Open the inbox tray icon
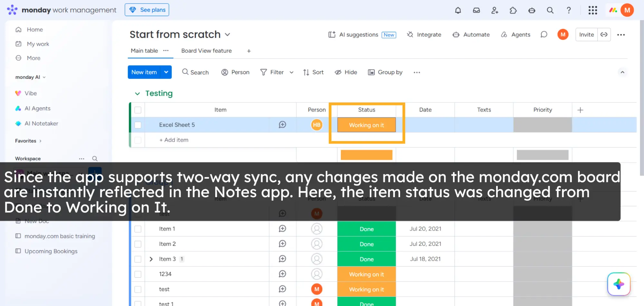 [476, 10]
